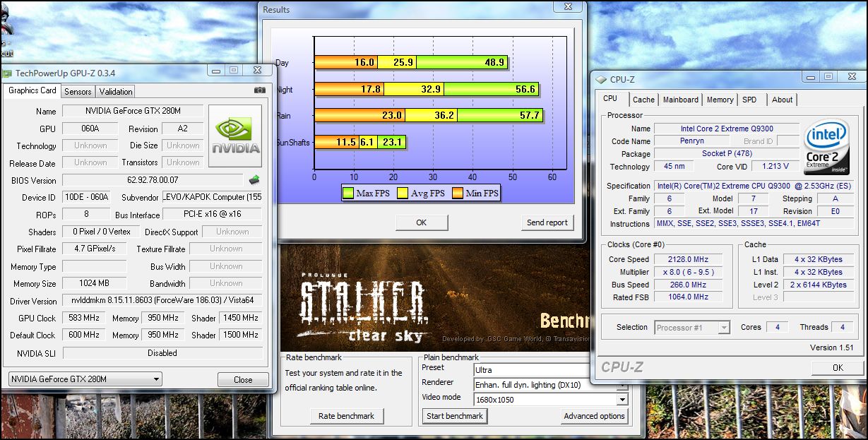Open the Validation tab in GPU-Z
The image size is (868, 440).
[x=116, y=91]
